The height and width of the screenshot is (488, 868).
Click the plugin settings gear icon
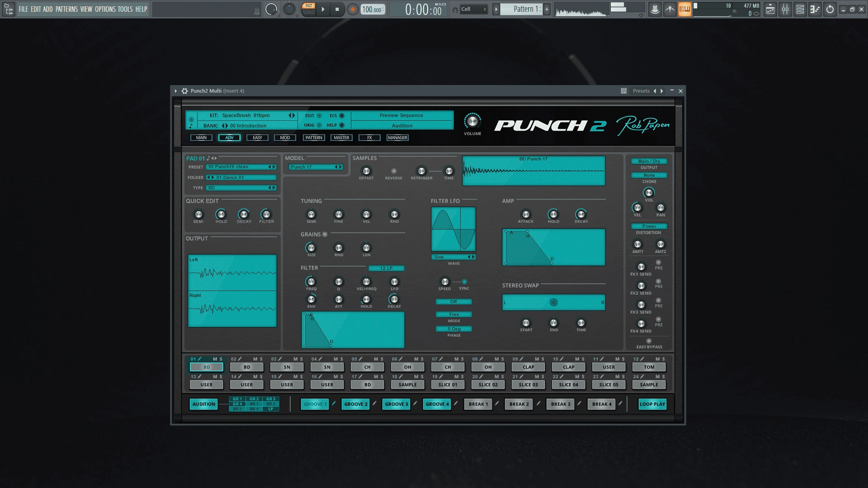184,91
